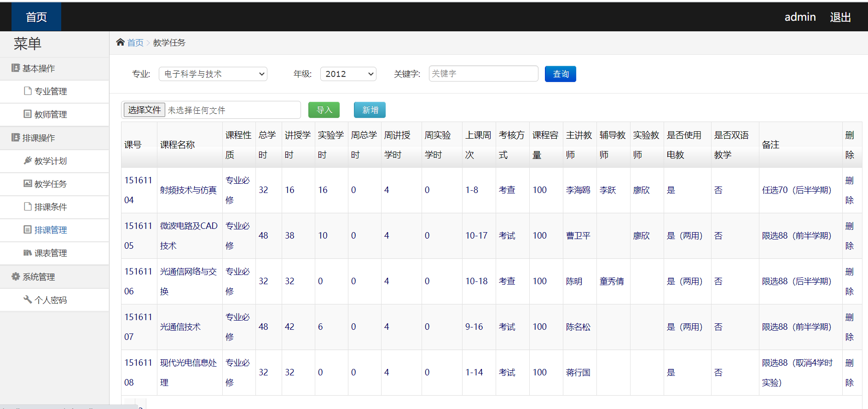
Task: Click the 排课操作 section icon
Action: tap(16, 137)
